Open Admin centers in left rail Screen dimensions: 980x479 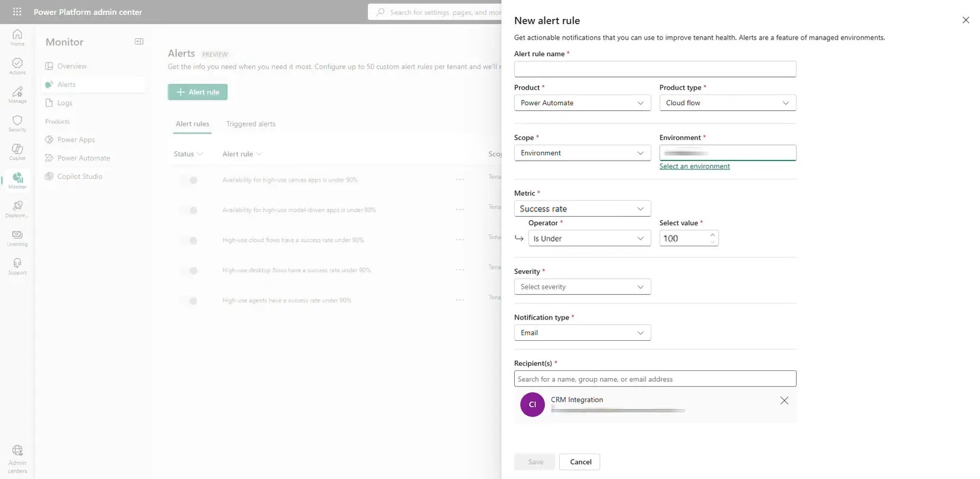(x=17, y=460)
